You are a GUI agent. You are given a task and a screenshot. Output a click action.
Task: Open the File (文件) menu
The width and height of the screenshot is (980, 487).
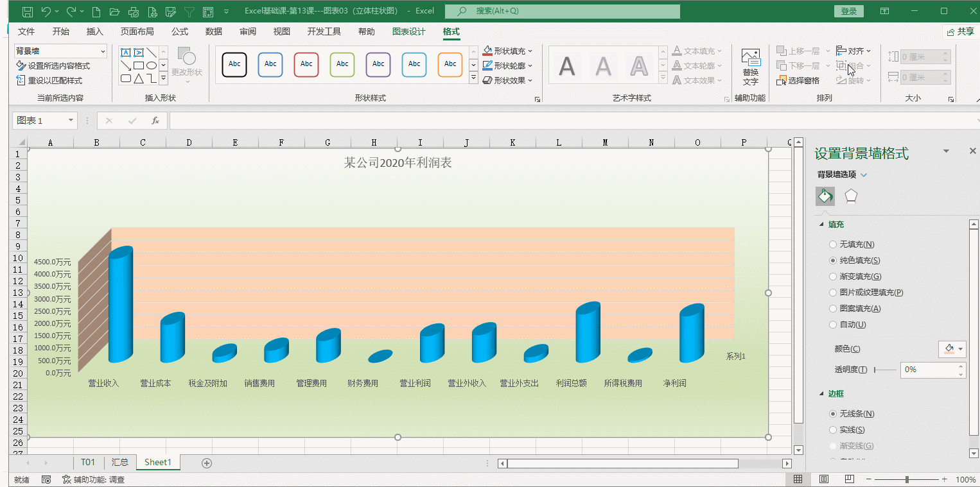coord(26,32)
